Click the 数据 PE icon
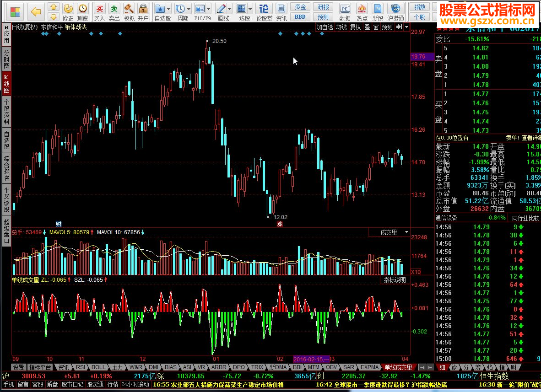The image size is (541, 392). pyautogui.click(x=345, y=9)
